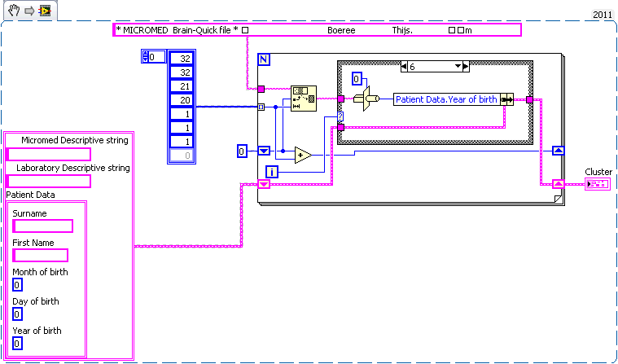The width and height of the screenshot is (618, 364).
Task: Click the Surname label text
Action: 29,213
